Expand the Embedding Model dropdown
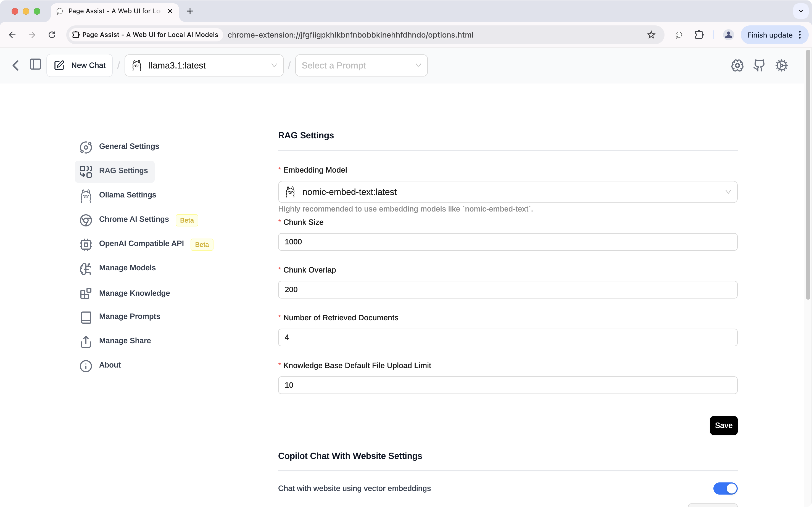 [x=507, y=192]
